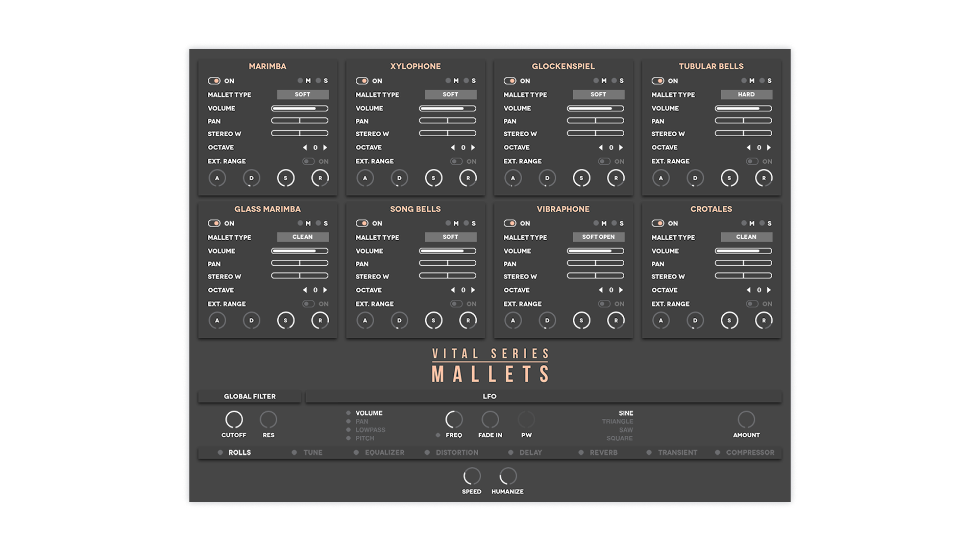
Task: Switch off Tubular Bells
Action: 658,81
